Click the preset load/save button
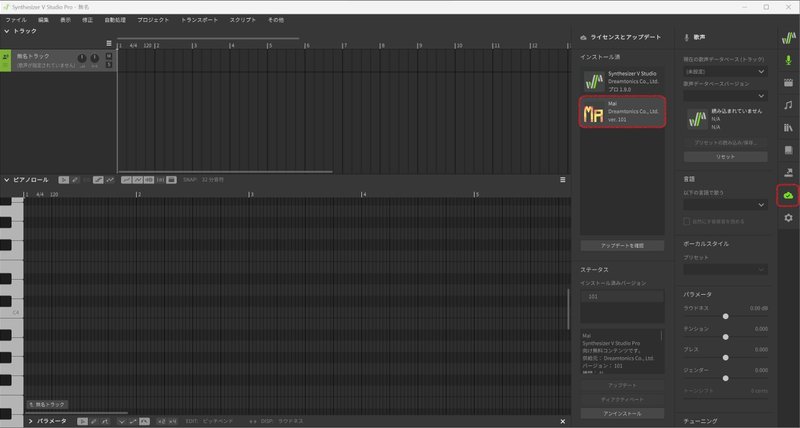Viewport: 800px width, 428px height. [725, 142]
